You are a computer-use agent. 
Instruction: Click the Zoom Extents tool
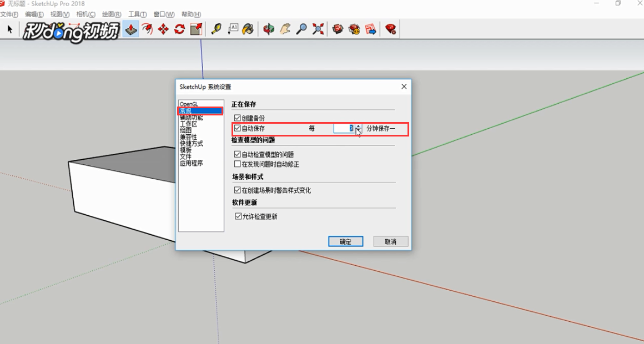coord(318,29)
